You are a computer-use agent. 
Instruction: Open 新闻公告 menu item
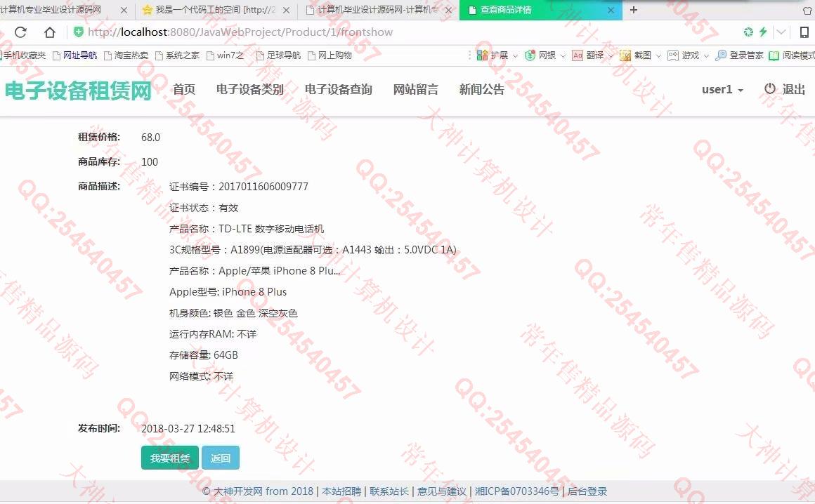(x=482, y=89)
